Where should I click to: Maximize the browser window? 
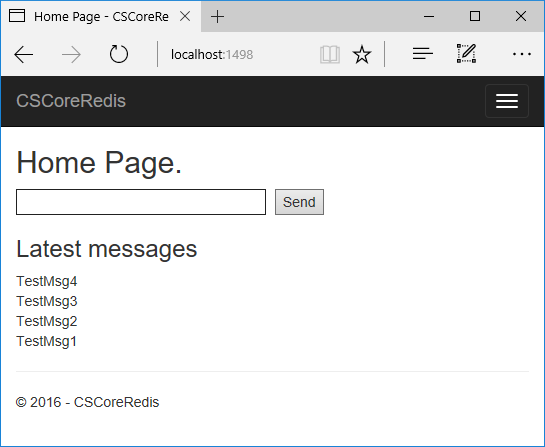(x=475, y=16)
